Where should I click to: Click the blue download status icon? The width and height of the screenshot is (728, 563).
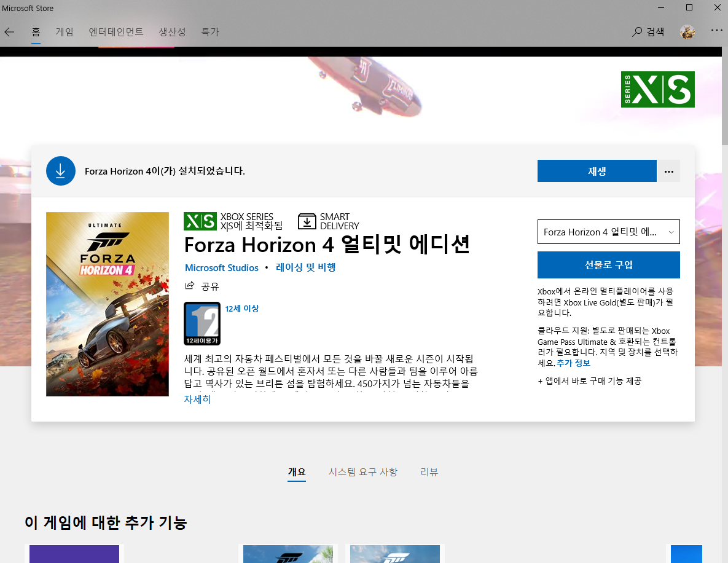(x=61, y=171)
